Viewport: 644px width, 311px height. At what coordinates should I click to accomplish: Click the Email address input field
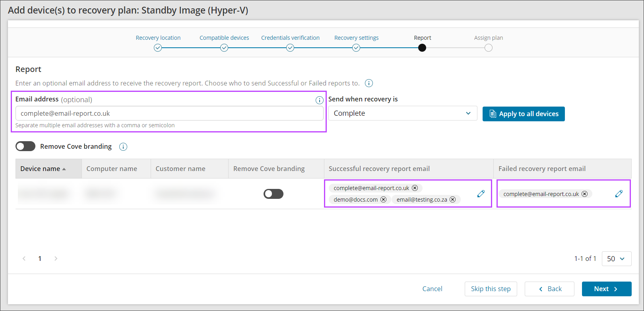(x=169, y=113)
